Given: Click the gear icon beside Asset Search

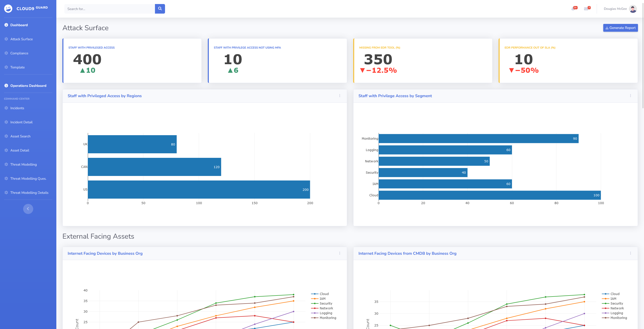Looking at the screenshot, I should (6, 136).
